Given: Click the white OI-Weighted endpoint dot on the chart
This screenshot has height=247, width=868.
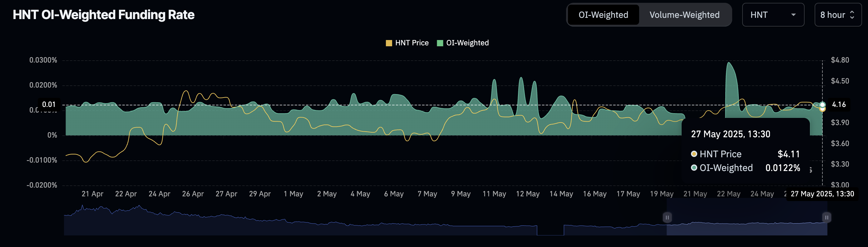Looking at the screenshot, I should [822, 105].
